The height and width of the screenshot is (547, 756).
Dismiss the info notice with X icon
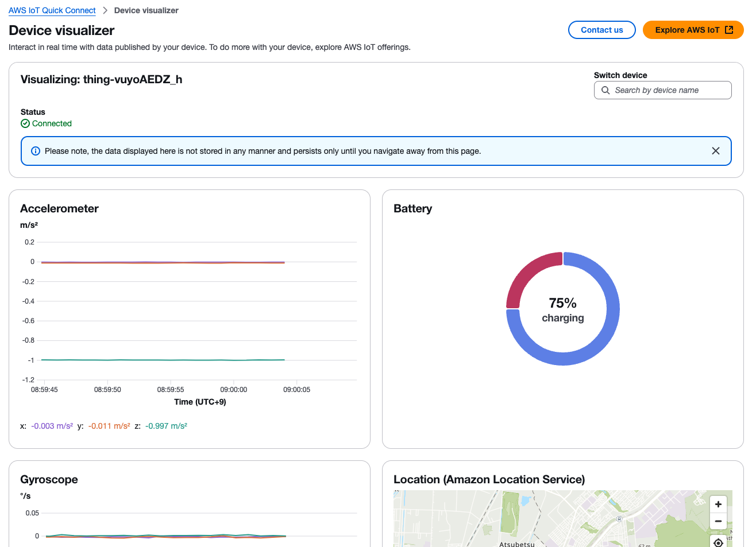coord(715,151)
